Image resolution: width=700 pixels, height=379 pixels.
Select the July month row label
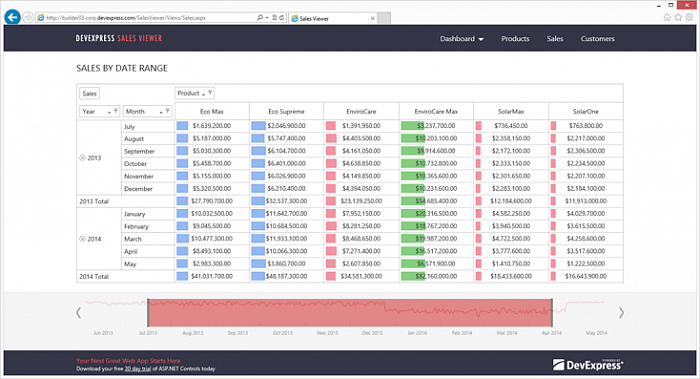click(x=129, y=126)
